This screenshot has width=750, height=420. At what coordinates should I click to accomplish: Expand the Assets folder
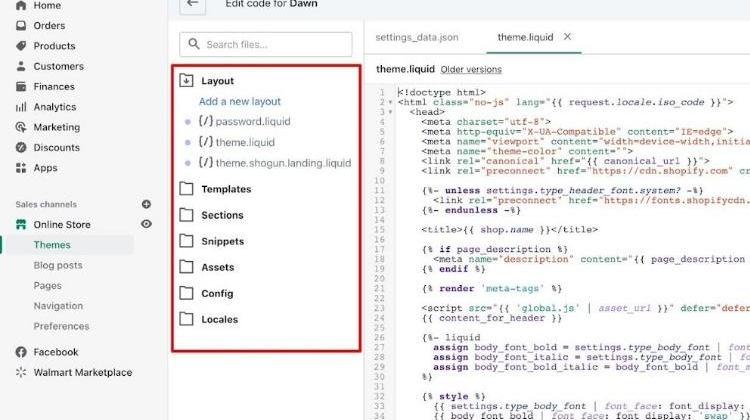(x=187, y=267)
